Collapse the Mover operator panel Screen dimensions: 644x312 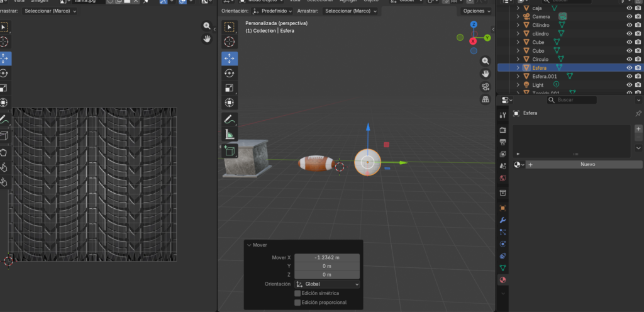point(249,245)
